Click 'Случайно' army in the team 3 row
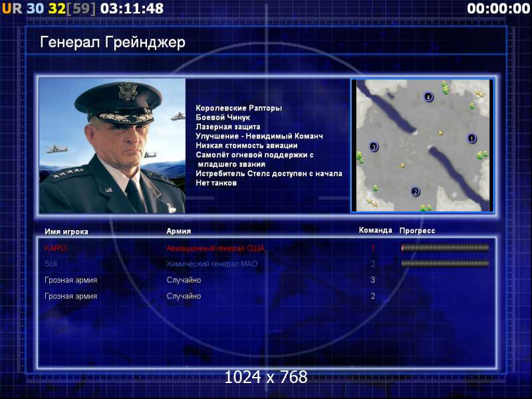The width and height of the screenshot is (532, 399). [184, 280]
